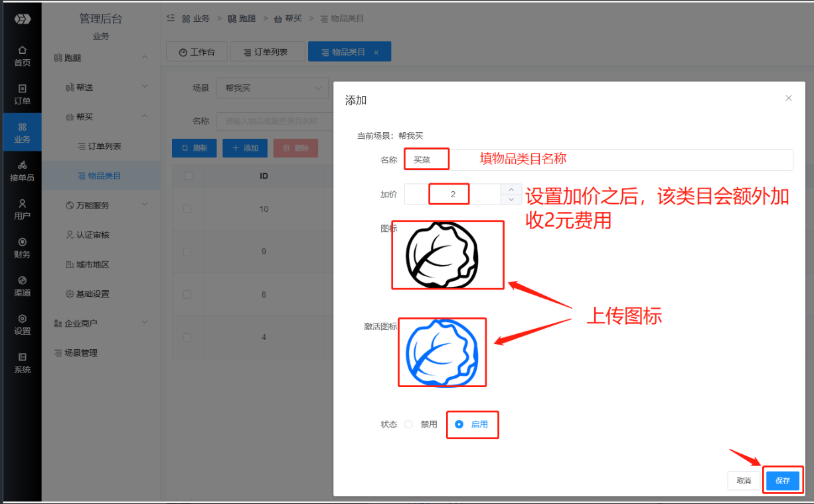Viewport: 814px width, 504px height.
Task: Click the 名称 input field containing 买菜
Action: tap(598, 160)
